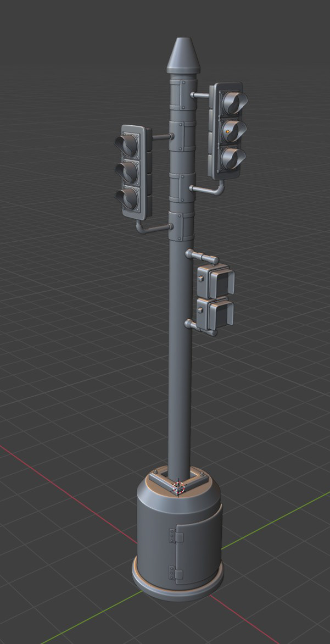
Task: Select the L-shaped bracket under right signal
Action: pos(207,188)
